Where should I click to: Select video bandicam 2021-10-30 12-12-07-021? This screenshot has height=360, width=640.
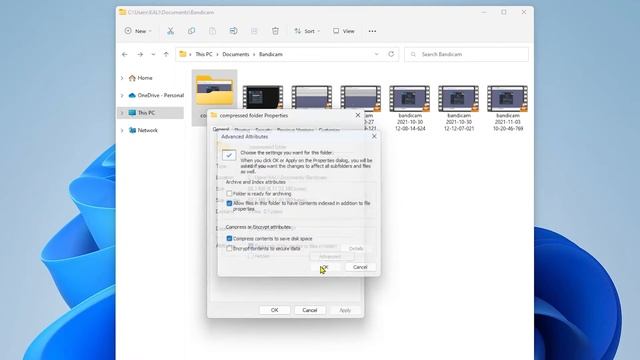point(459,108)
